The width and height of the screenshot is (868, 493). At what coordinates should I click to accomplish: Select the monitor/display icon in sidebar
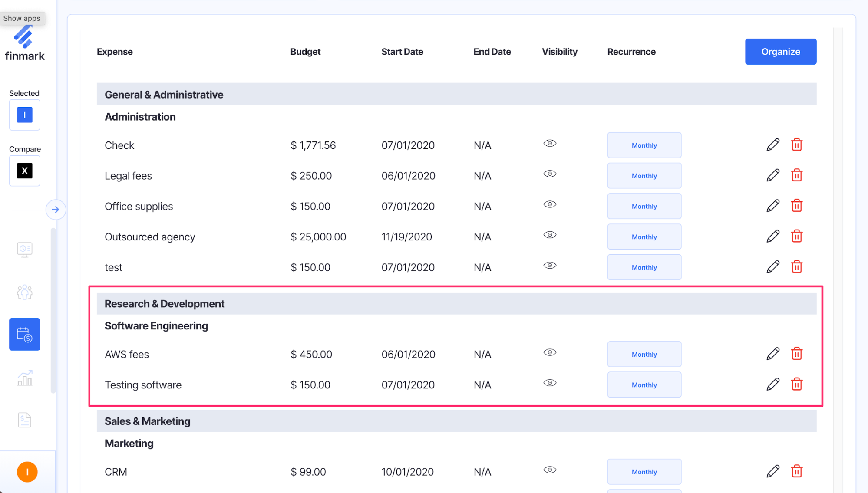click(25, 249)
